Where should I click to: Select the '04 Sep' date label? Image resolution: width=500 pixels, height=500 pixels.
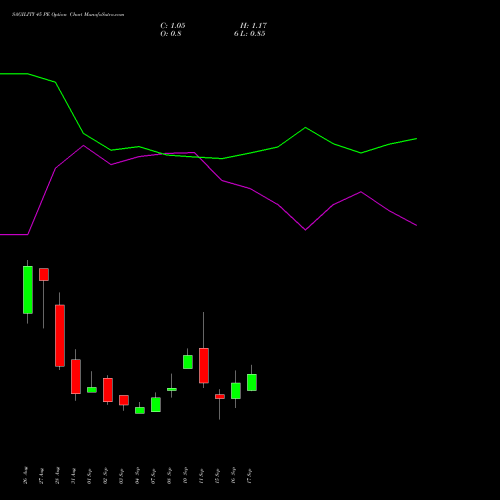138,475
